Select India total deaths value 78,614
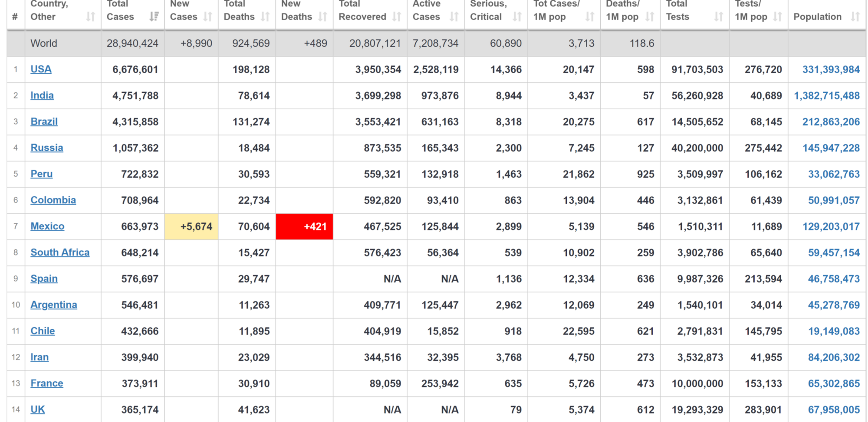Screen dimensions: 868x422 coord(254,95)
